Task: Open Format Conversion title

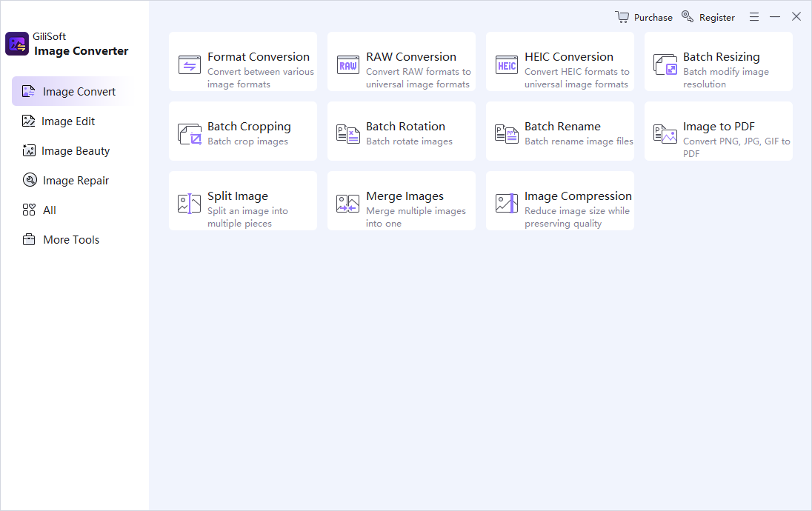Action: [259, 57]
